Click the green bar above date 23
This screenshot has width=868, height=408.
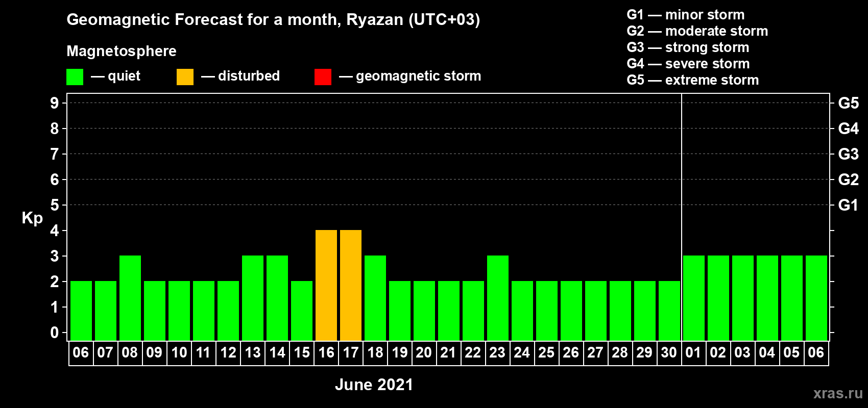[498, 298]
